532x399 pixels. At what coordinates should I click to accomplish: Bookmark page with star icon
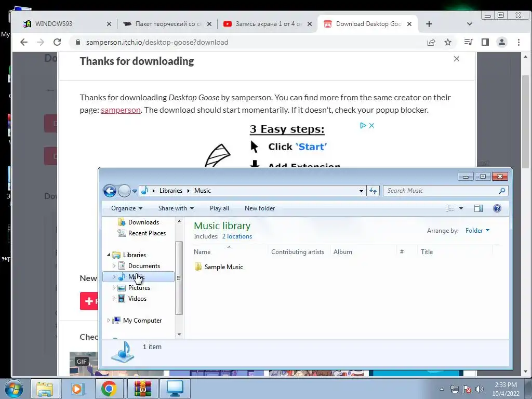click(448, 42)
